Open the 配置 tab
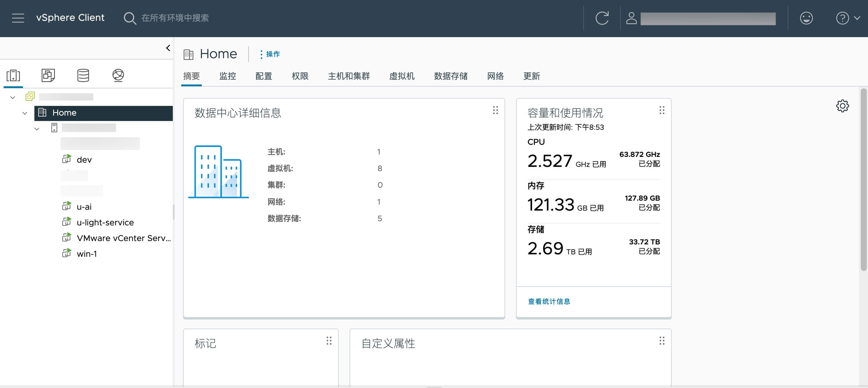The width and height of the screenshot is (868, 388). 264,76
